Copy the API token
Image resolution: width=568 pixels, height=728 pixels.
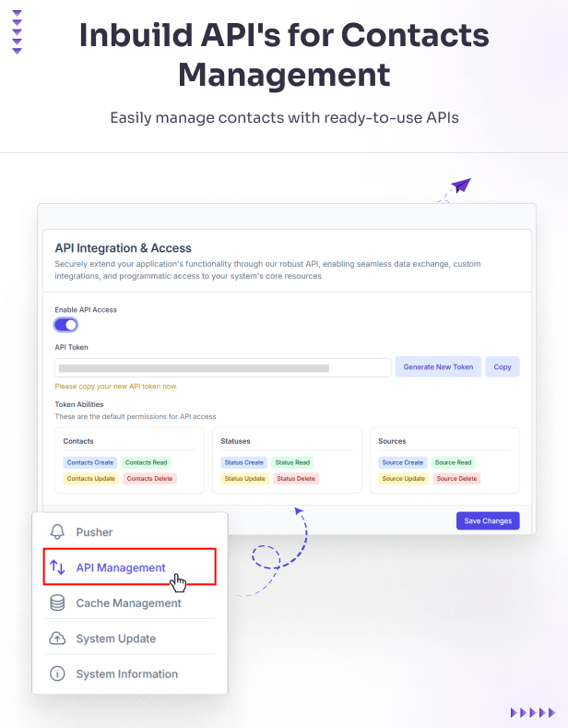[503, 367]
